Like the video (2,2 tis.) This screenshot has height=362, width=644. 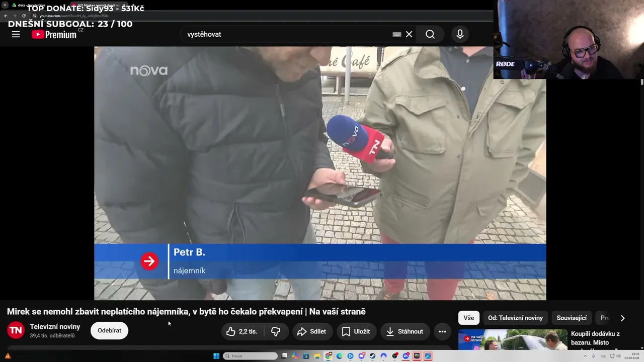point(242,331)
